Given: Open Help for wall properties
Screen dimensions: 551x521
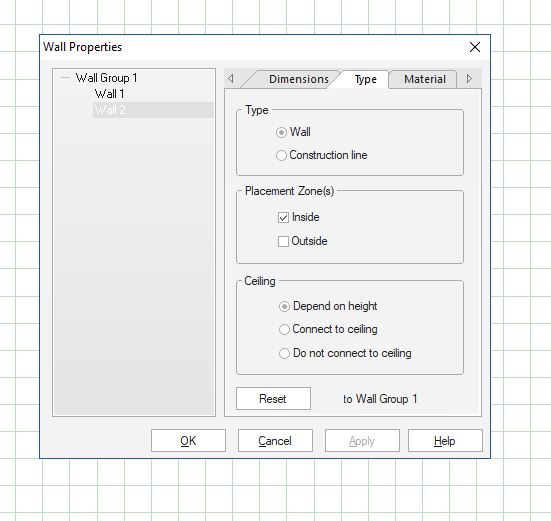Looking at the screenshot, I should (x=445, y=441).
